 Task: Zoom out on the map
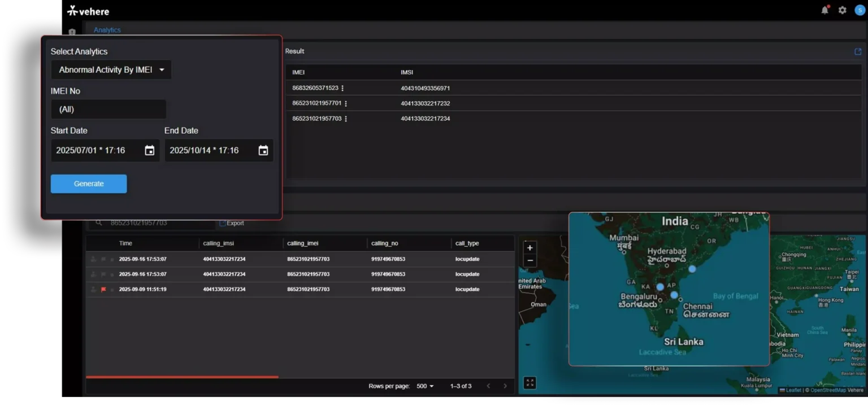coord(530,260)
